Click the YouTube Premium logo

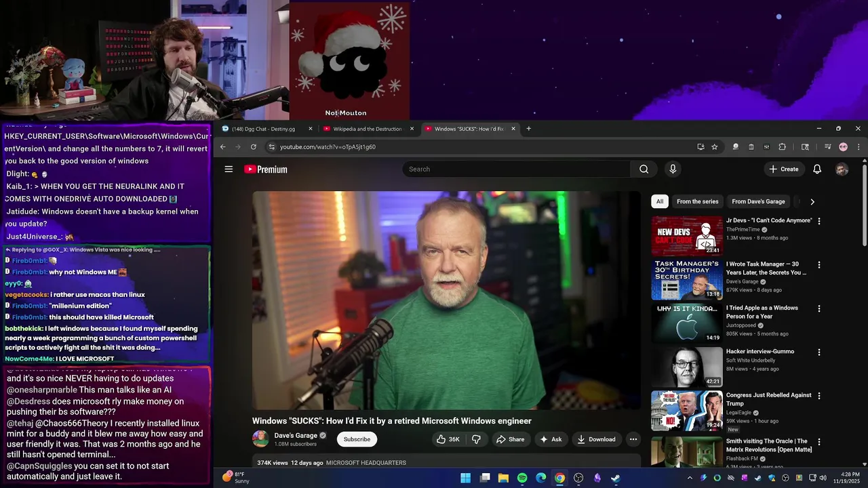click(x=266, y=169)
